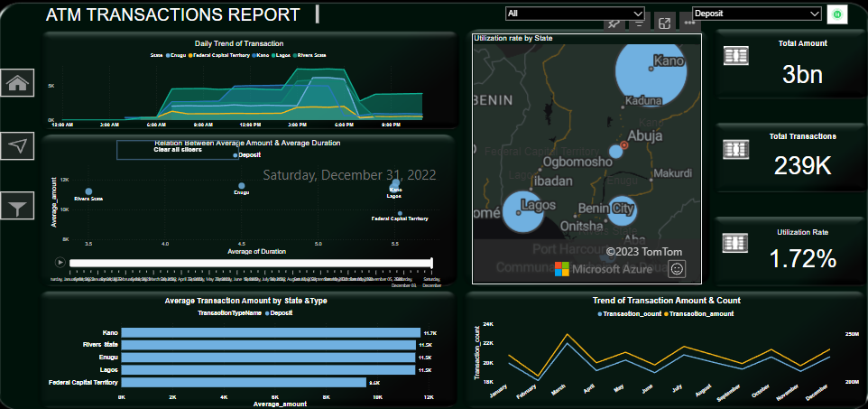Enter focus mode on the map
The width and height of the screenshot is (868, 409).
click(x=664, y=23)
